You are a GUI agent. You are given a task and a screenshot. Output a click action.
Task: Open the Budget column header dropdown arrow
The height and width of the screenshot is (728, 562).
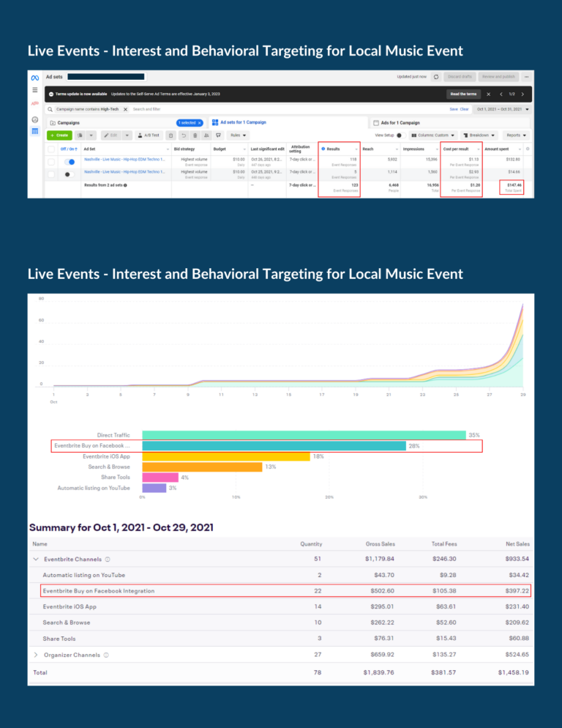tap(244, 149)
